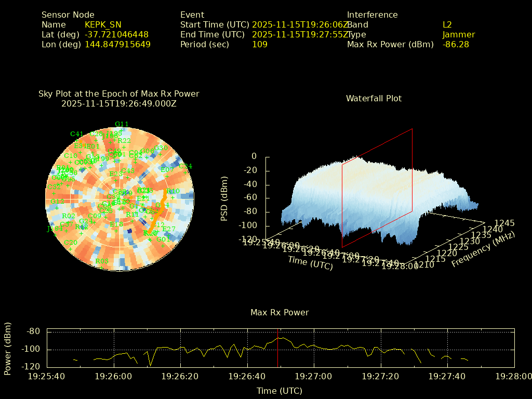Image resolution: width=532 pixels, height=399 pixels.
Task: Select the Max Rx Power value -86.28
Action: click(x=456, y=45)
